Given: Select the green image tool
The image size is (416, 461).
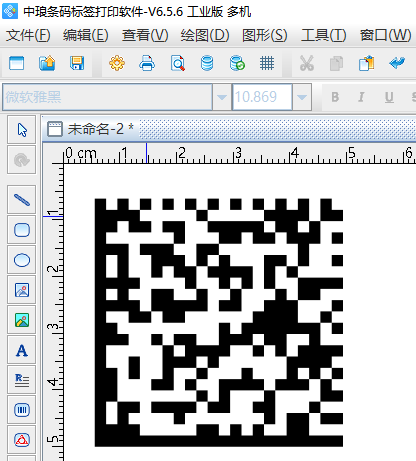Looking at the screenshot, I should click(x=22, y=320).
